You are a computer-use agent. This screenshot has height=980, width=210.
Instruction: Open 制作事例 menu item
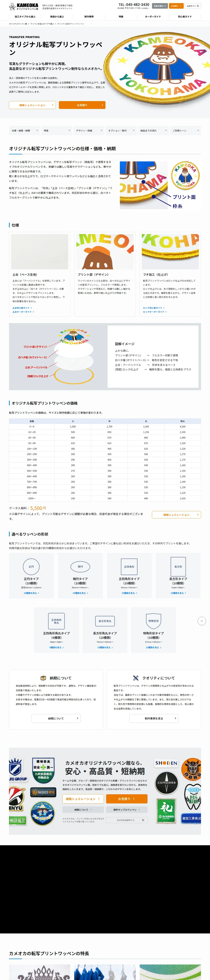click(89, 17)
